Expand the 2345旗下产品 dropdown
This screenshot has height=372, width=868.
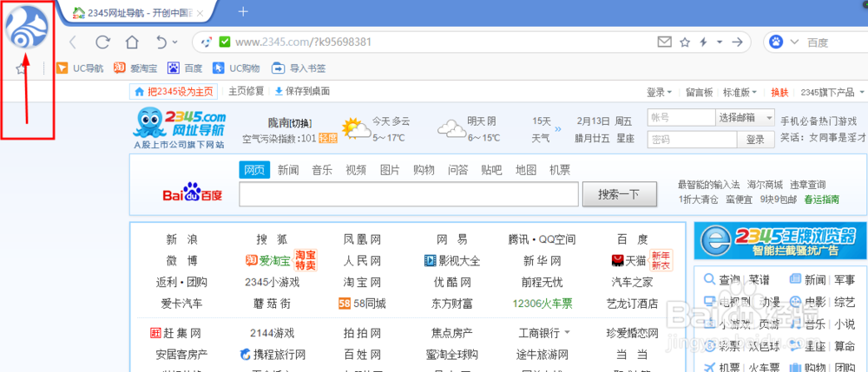tap(832, 92)
